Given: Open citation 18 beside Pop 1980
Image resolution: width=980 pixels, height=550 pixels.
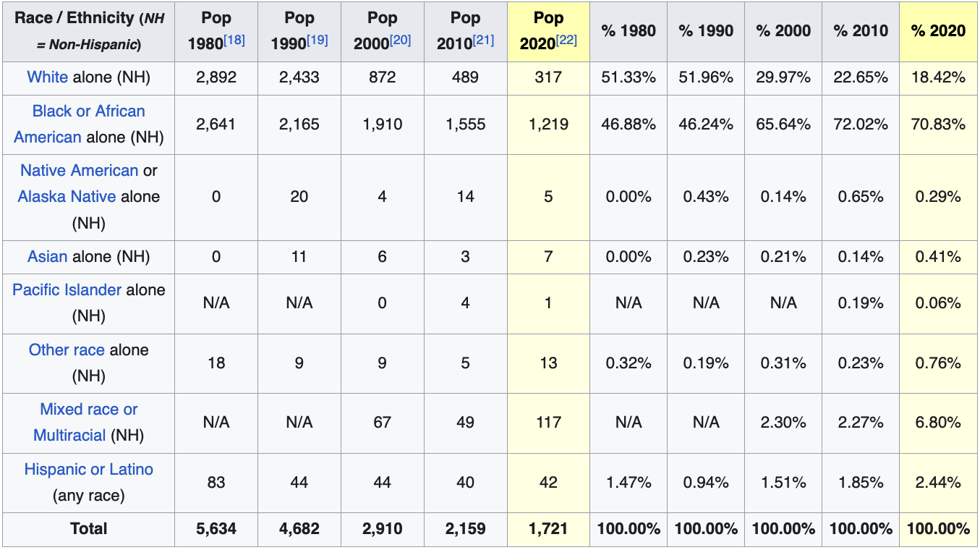Looking at the screenshot, I should point(234,41).
